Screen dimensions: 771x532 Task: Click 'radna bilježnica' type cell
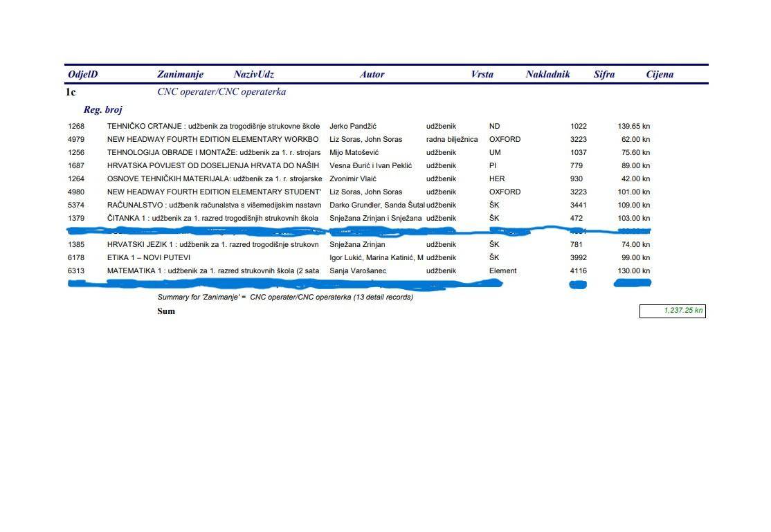(452, 140)
